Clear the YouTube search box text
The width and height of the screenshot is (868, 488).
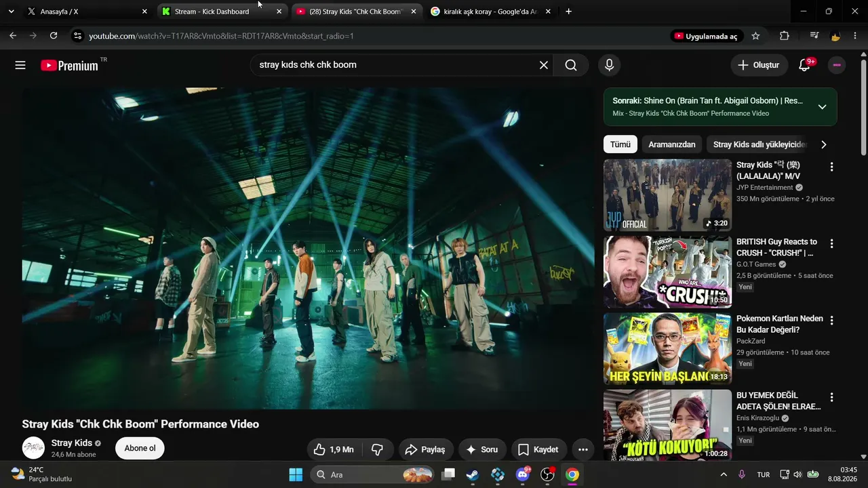pyautogui.click(x=543, y=65)
